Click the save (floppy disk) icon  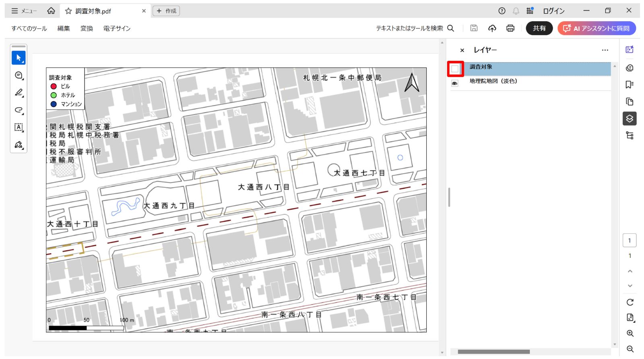click(474, 28)
